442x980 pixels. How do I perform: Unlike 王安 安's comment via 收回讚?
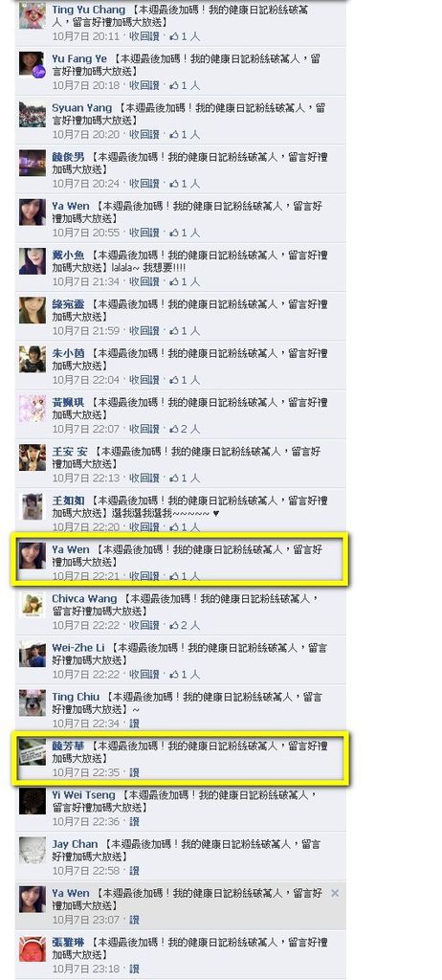[144, 479]
